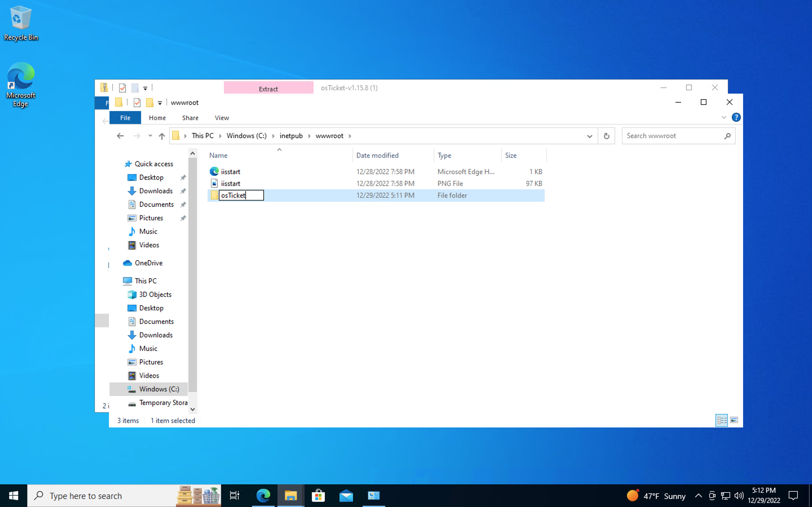The image size is (812, 507).
Task: Open the View ribbon tab
Action: [x=221, y=118]
